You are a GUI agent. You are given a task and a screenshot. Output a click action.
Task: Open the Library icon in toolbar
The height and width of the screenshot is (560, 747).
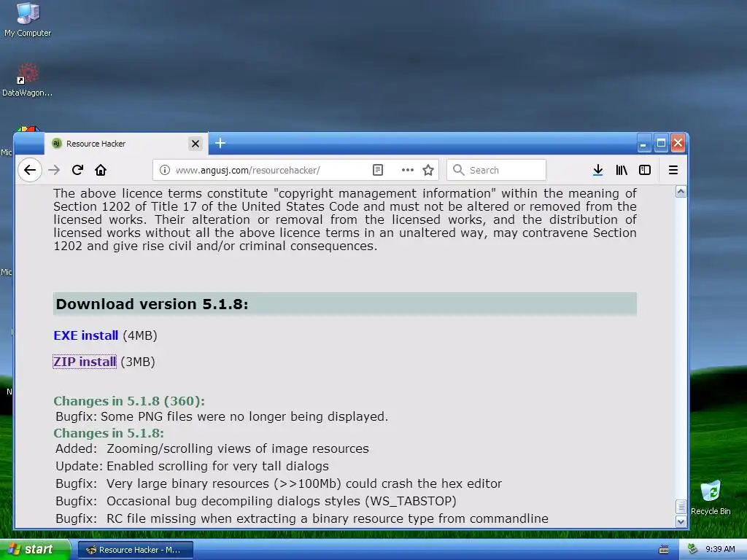point(622,170)
